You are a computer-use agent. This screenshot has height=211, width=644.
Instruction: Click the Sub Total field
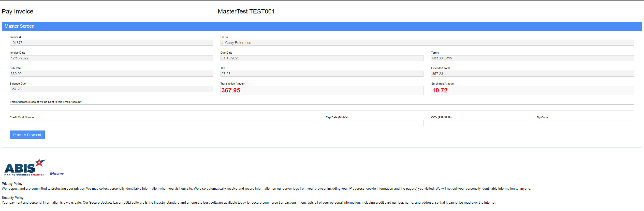pos(111,74)
